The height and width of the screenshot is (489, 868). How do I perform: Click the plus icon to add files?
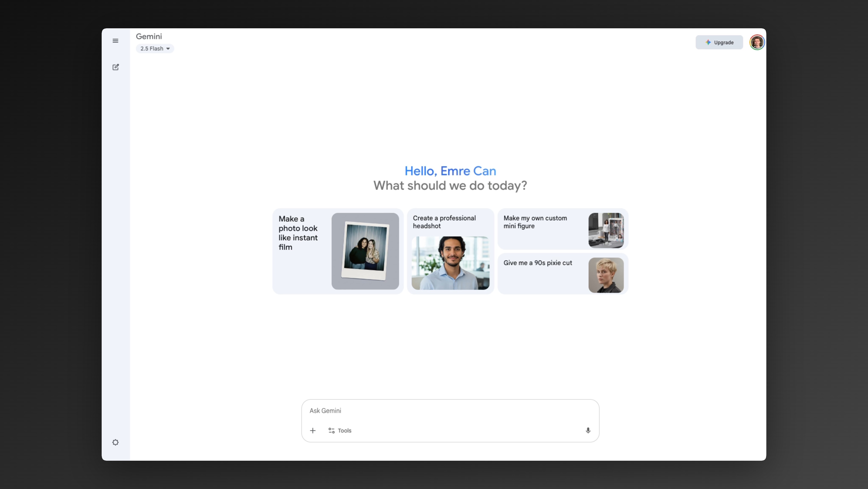313,430
